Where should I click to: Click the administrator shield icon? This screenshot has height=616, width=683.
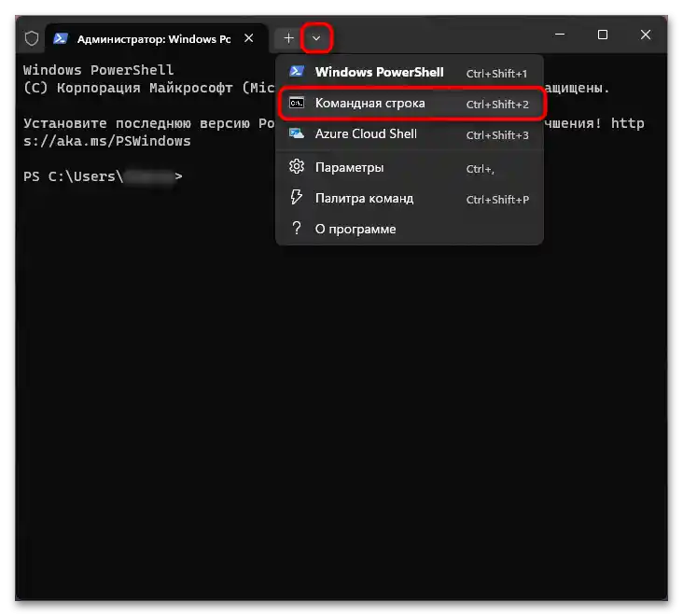32,38
